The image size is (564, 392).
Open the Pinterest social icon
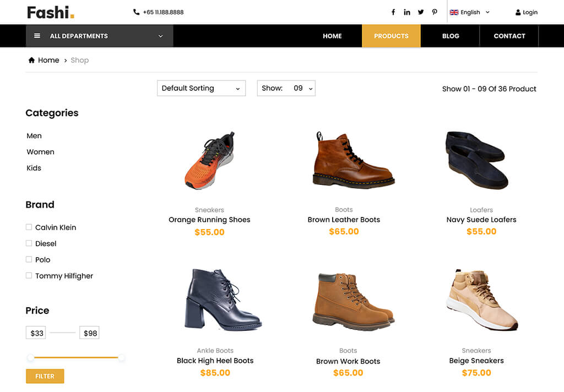pyautogui.click(x=435, y=12)
